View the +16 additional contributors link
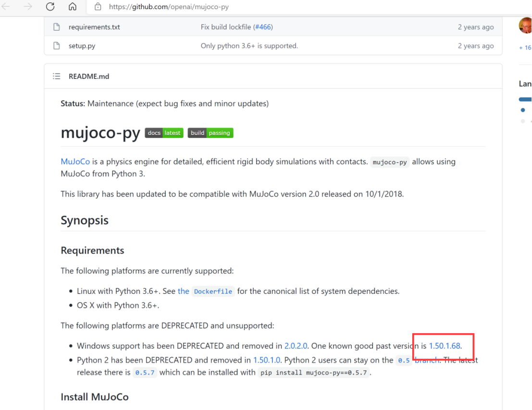This screenshot has height=410, width=532. click(525, 48)
